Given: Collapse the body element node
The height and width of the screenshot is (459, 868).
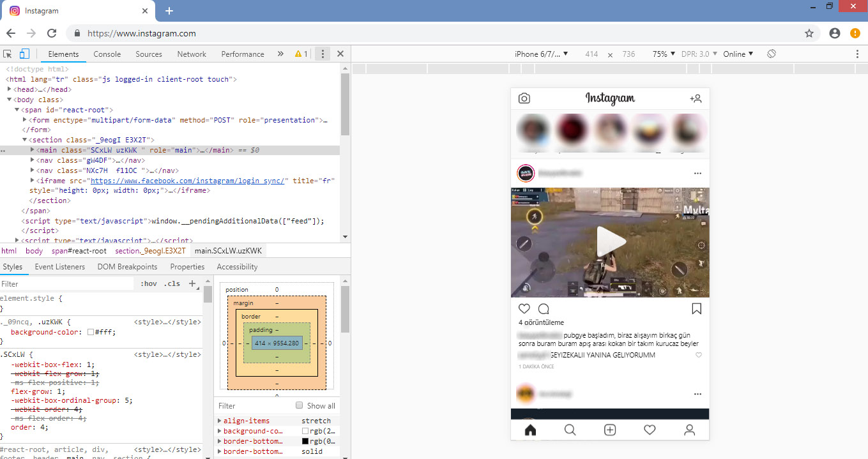Looking at the screenshot, I should coord(10,100).
